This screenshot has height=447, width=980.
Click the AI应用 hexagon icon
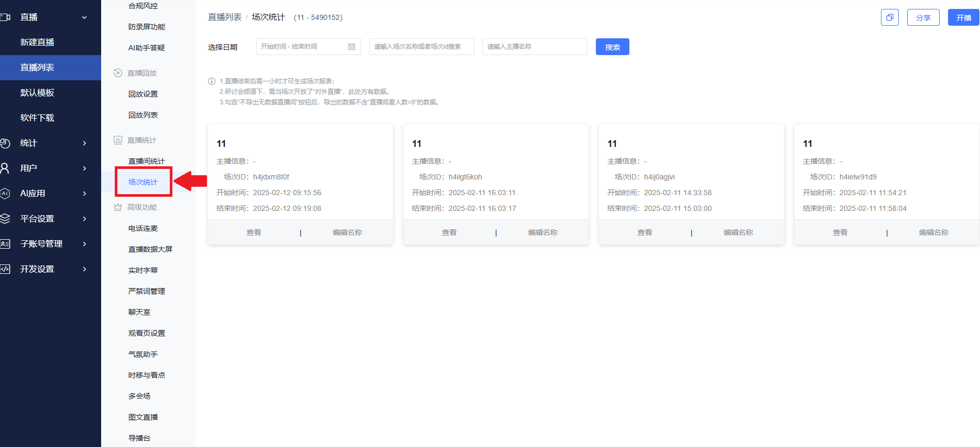click(5, 194)
